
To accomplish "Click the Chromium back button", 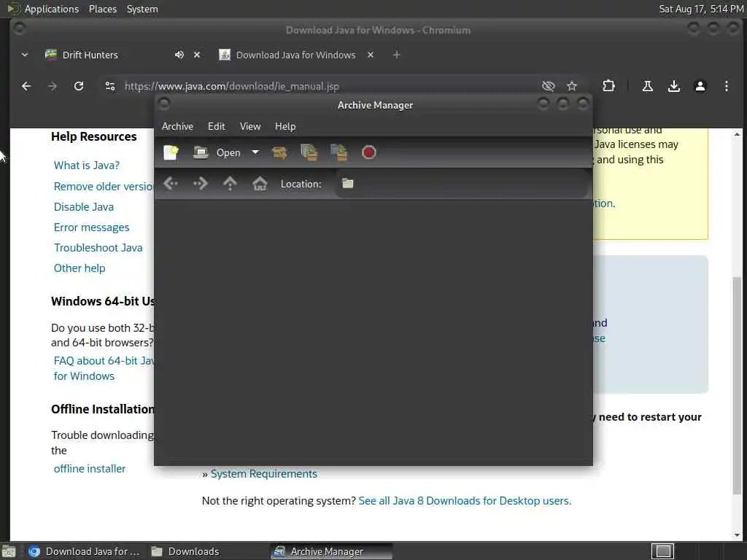I will coord(27,86).
